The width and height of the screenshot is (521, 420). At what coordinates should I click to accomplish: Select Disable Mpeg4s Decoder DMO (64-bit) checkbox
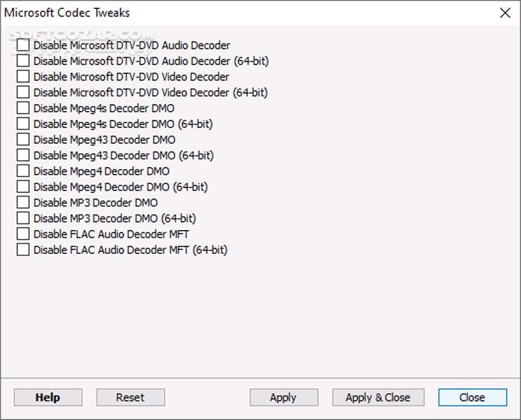coord(23,124)
